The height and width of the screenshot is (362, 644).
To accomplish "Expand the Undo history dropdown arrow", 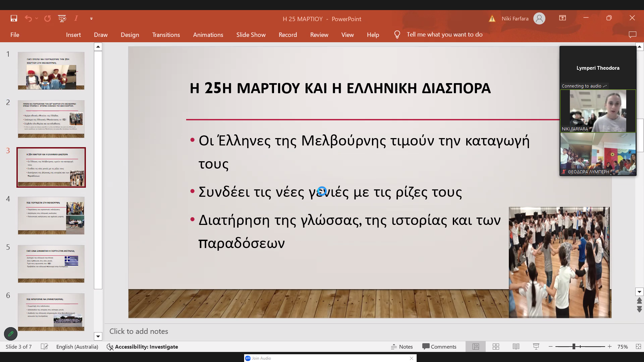I will tap(37, 18).
